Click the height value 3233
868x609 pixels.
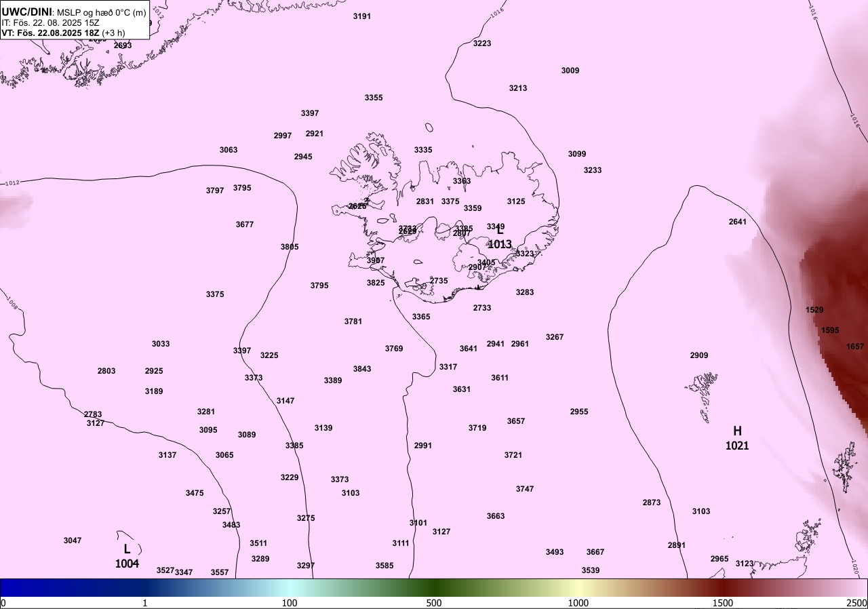(x=593, y=170)
